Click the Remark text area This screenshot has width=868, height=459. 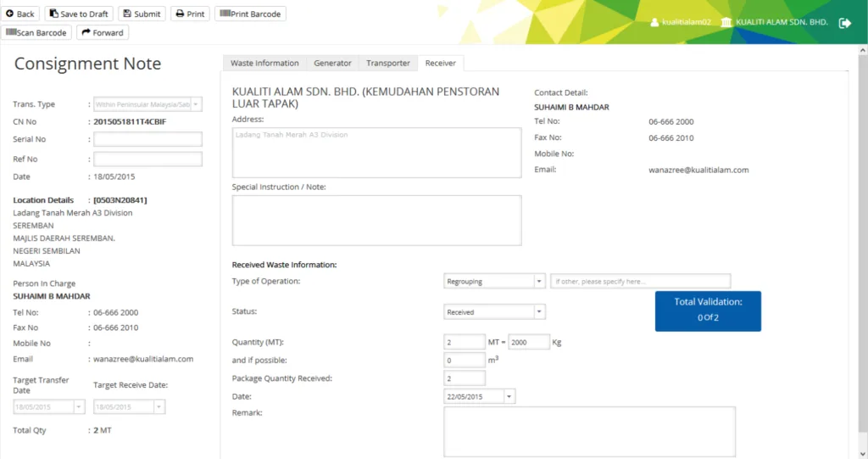click(590, 432)
